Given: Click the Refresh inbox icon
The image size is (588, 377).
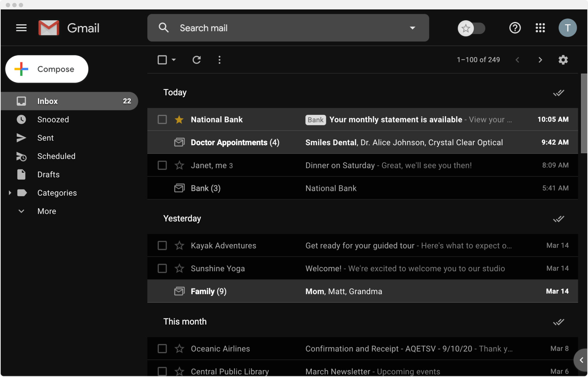Looking at the screenshot, I should 197,60.
